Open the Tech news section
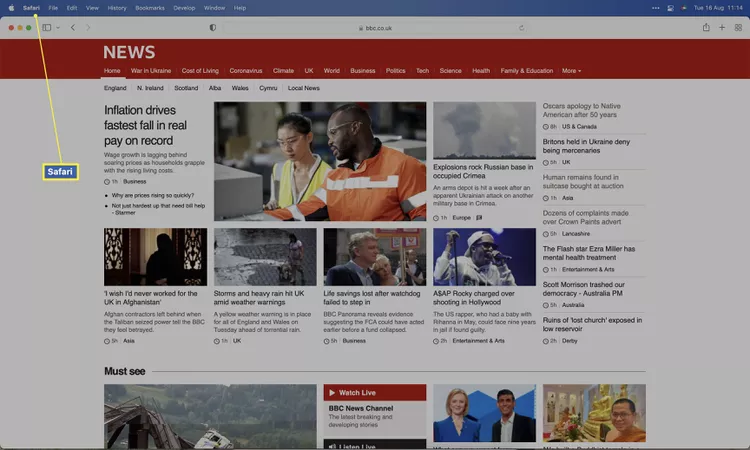Image resolution: width=750 pixels, height=450 pixels. [x=422, y=71]
